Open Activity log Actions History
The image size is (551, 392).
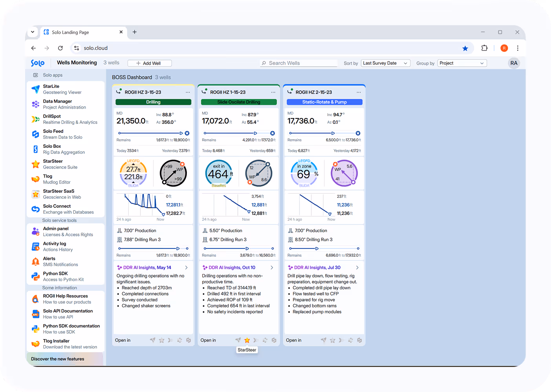[x=65, y=247]
